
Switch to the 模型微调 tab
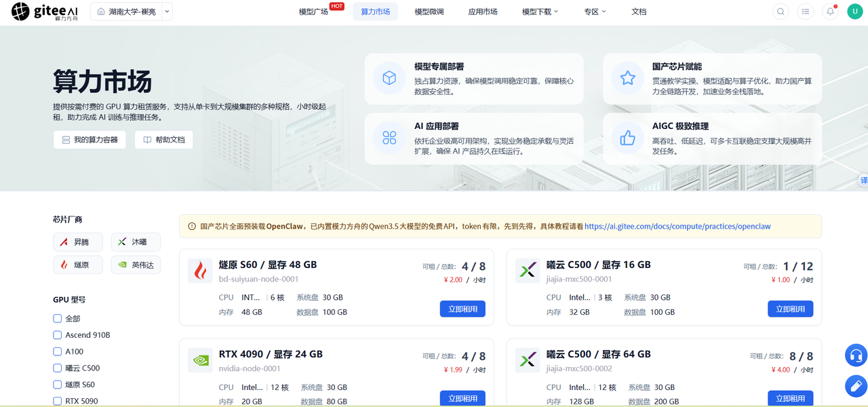pos(429,12)
